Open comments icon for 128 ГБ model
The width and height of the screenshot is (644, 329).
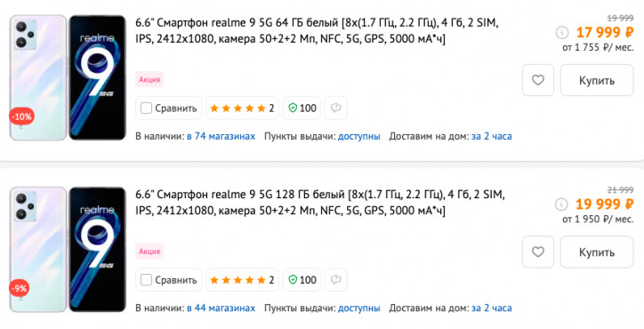(336, 280)
